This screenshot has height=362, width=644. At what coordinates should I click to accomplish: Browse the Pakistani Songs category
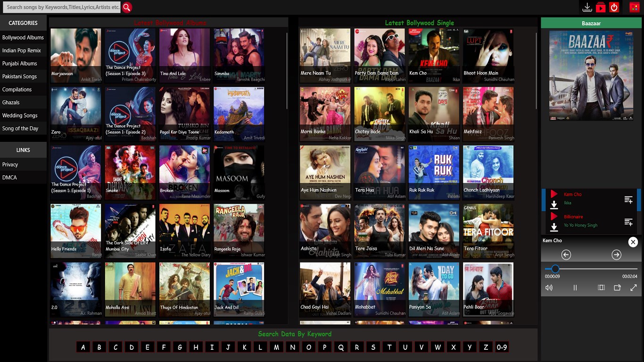(23, 76)
